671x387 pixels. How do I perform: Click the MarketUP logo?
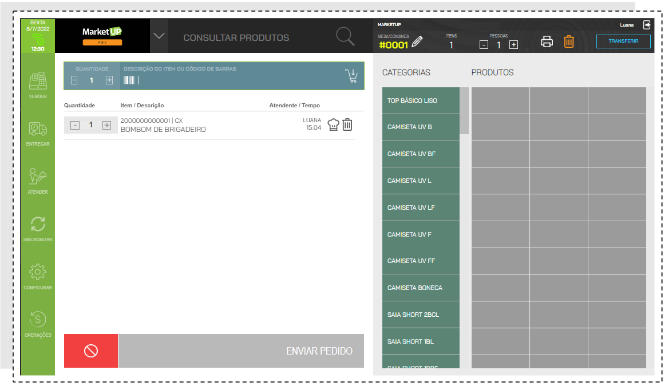(102, 36)
